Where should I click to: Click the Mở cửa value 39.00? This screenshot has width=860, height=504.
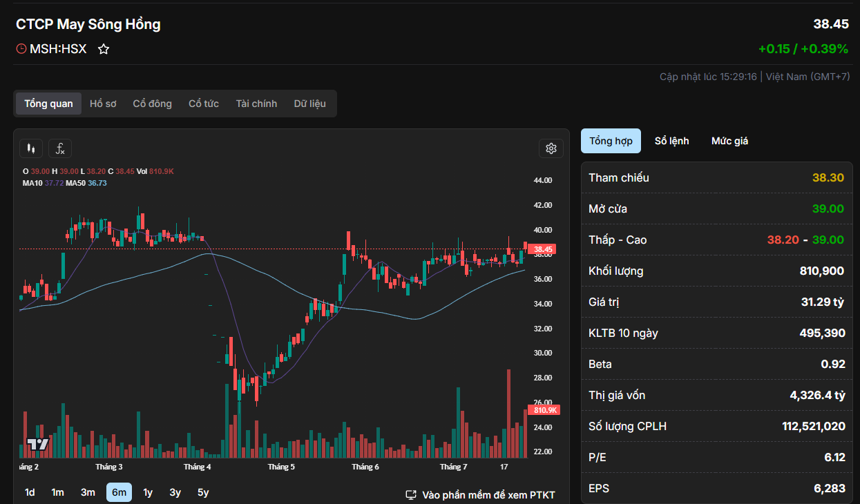(x=828, y=209)
